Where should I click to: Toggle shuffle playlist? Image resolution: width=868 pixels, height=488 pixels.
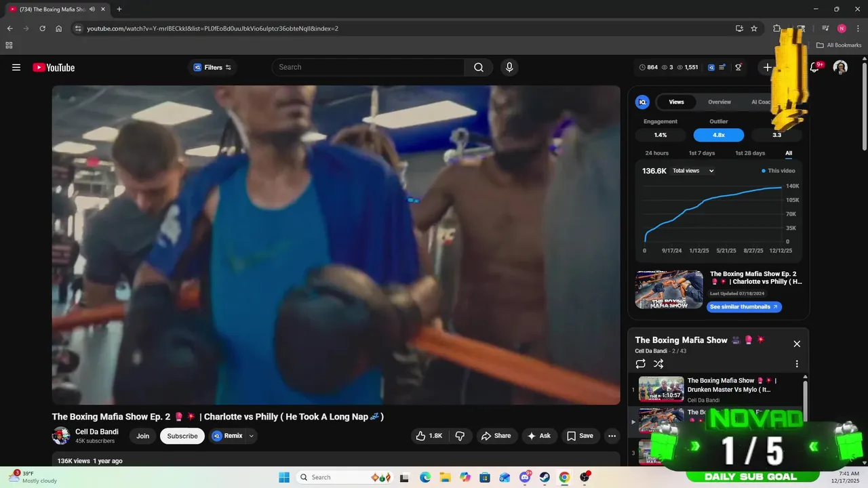pyautogui.click(x=658, y=364)
